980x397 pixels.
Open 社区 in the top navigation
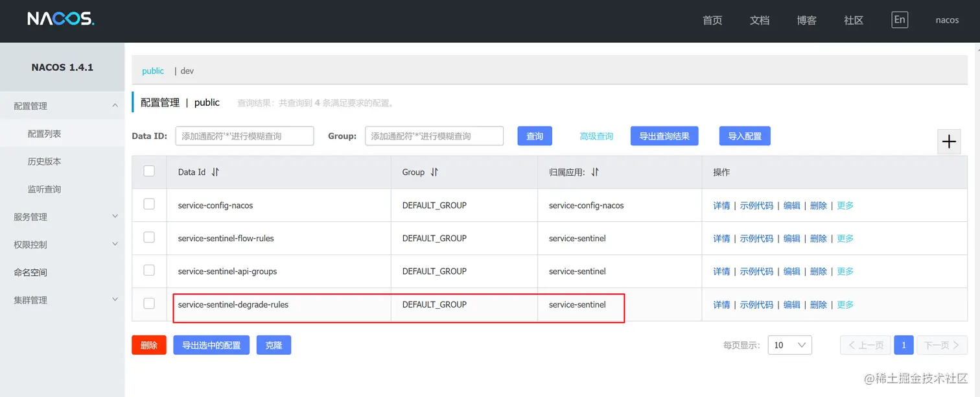pyautogui.click(x=854, y=20)
